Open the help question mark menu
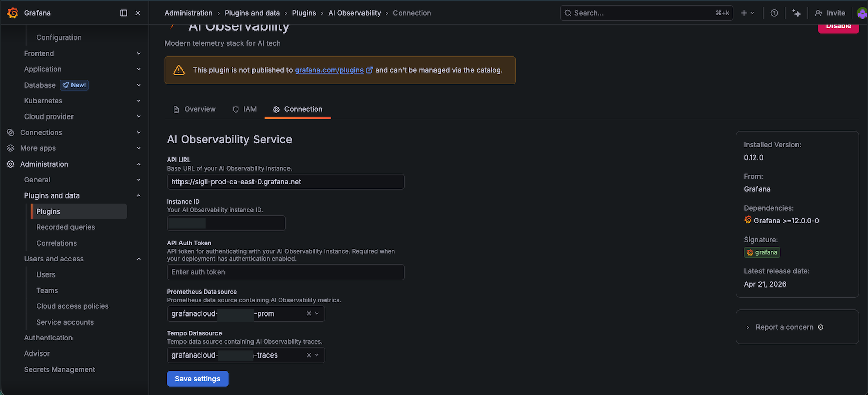 click(x=774, y=13)
